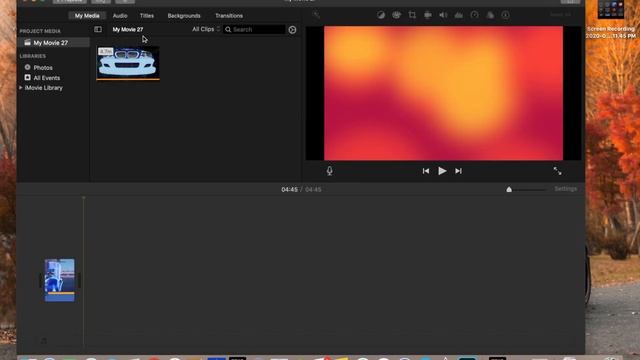Viewport: 640px width, 360px height.
Task: Select Photos library
Action: click(x=43, y=68)
